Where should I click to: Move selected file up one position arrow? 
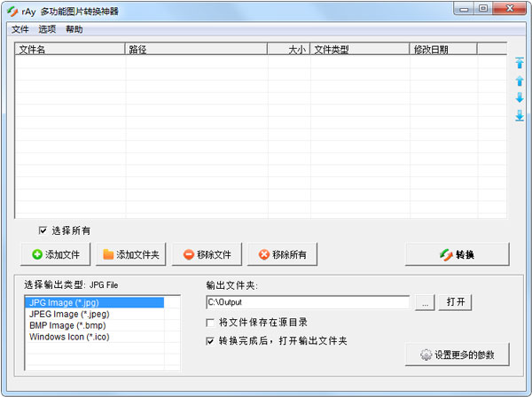click(x=520, y=81)
